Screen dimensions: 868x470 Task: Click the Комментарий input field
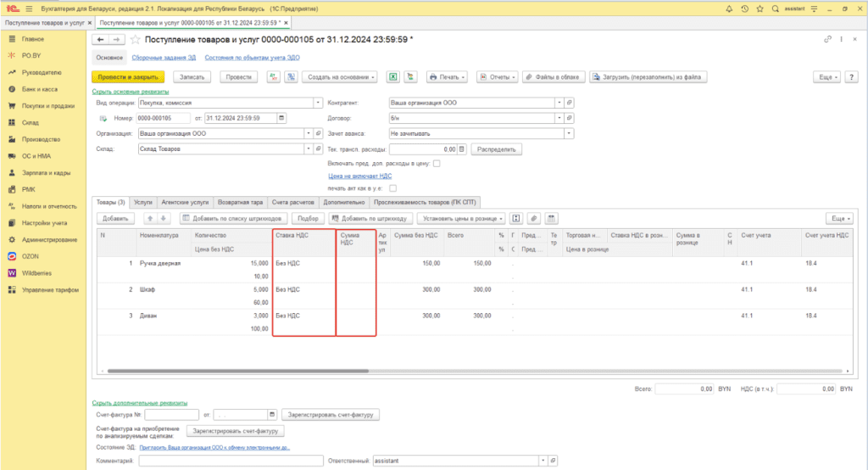point(229,461)
